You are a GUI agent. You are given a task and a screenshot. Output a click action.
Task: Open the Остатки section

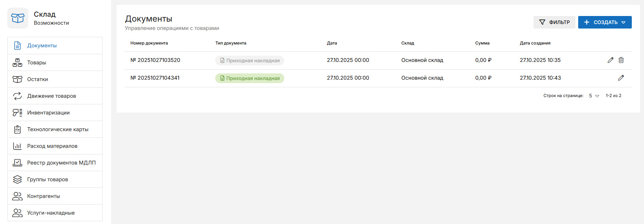point(38,79)
